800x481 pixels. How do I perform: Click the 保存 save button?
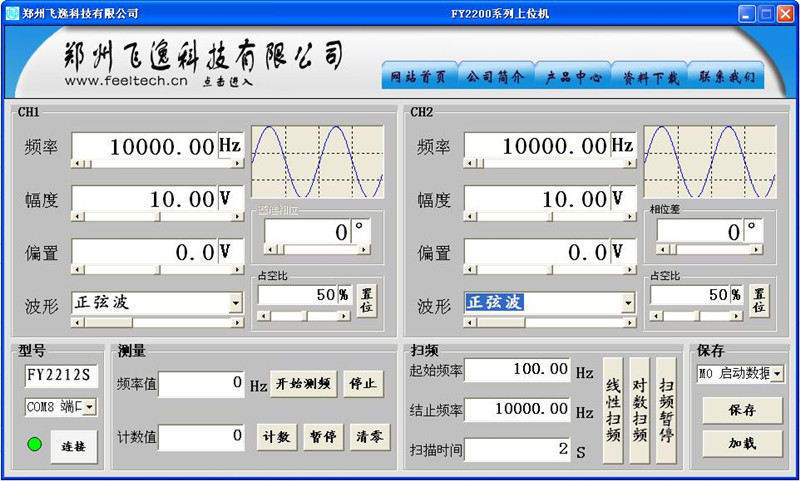(742, 411)
